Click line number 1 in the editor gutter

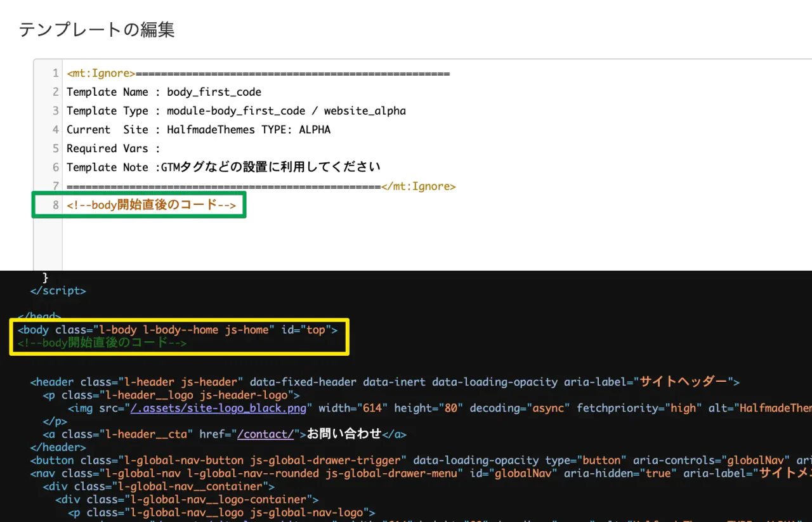[x=56, y=74]
